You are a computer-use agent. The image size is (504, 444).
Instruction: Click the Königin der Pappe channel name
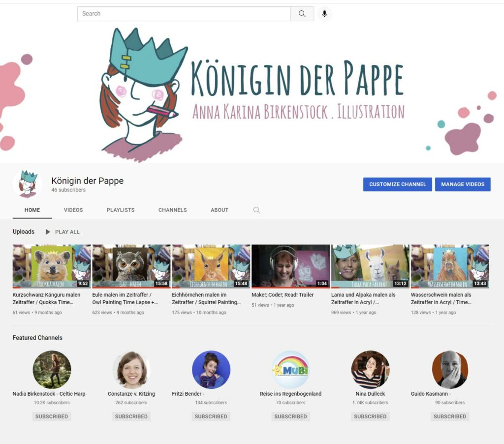point(88,181)
